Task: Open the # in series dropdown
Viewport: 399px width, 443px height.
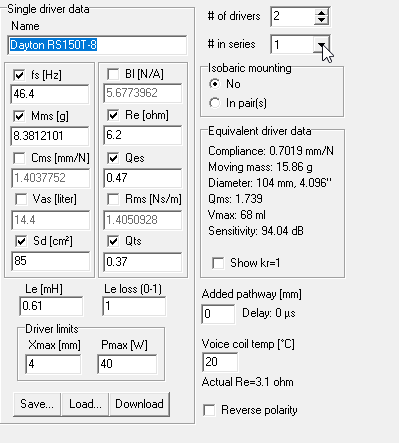Action: [x=321, y=45]
